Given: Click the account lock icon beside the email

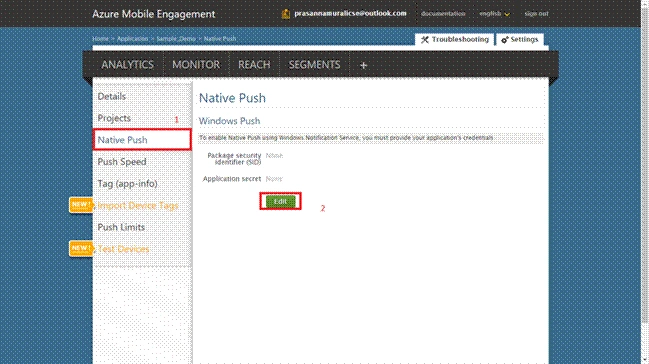Looking at the screenshot, I should (286, 14).
